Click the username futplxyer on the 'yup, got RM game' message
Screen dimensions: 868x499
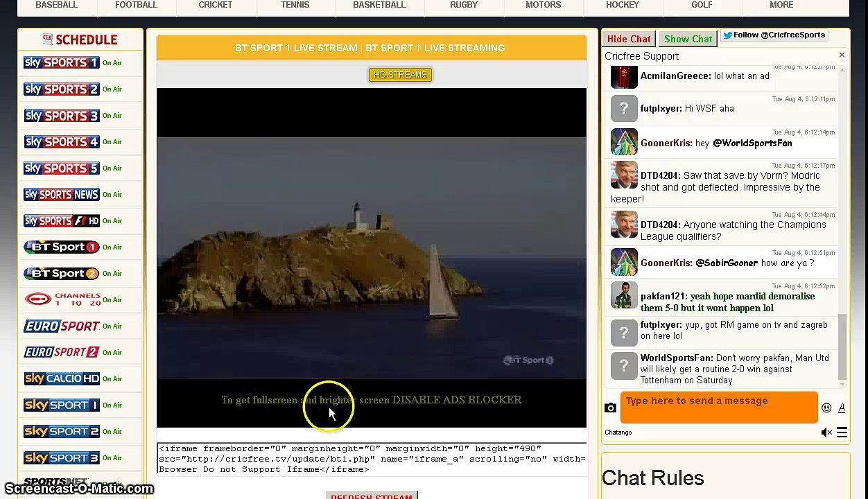[661, 324]
